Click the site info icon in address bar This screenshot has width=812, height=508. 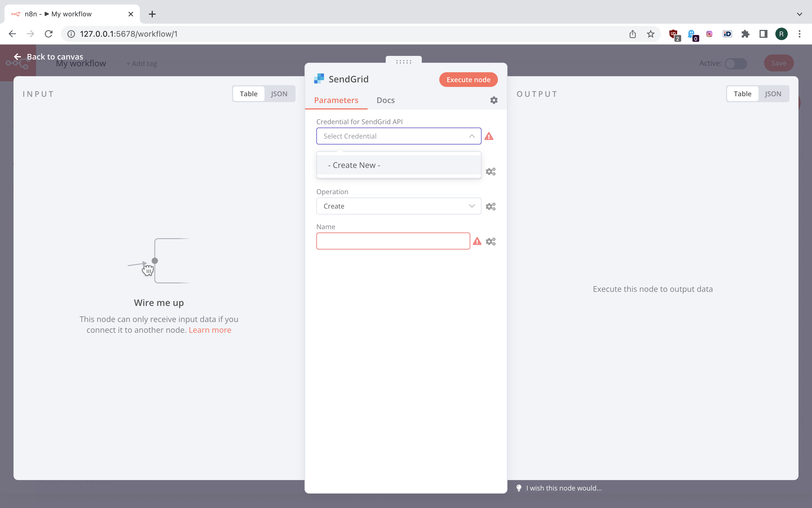point(71,34)
